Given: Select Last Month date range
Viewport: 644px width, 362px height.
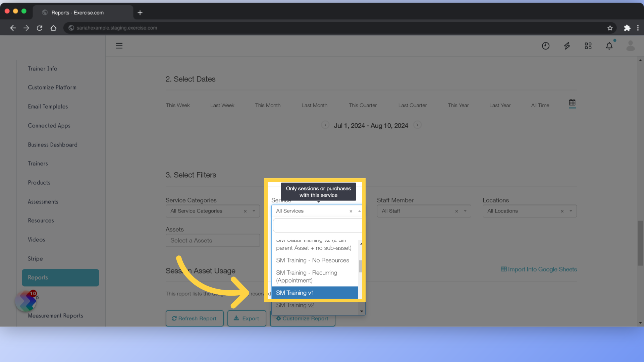Looking at the screenshot, I should click(x=314, y=105).
